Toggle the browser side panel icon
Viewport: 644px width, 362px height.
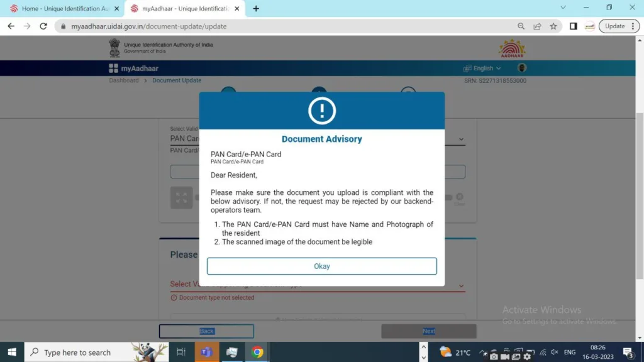(573, 26)
